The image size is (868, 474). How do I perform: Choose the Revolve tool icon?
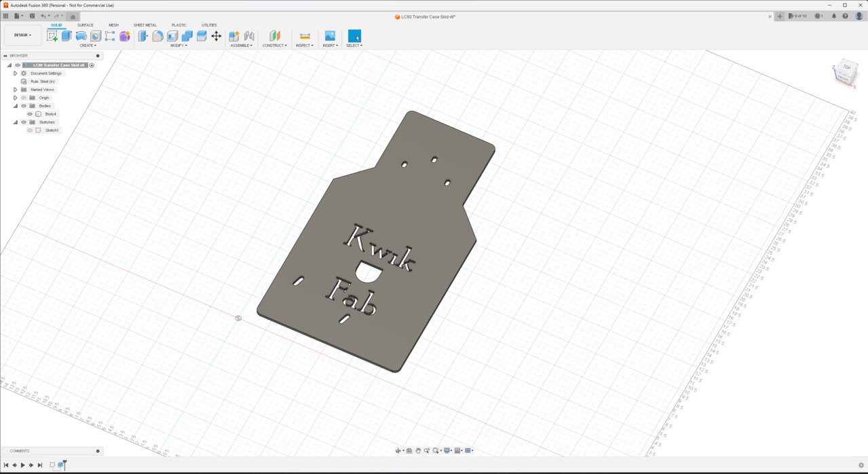[81, 36]
